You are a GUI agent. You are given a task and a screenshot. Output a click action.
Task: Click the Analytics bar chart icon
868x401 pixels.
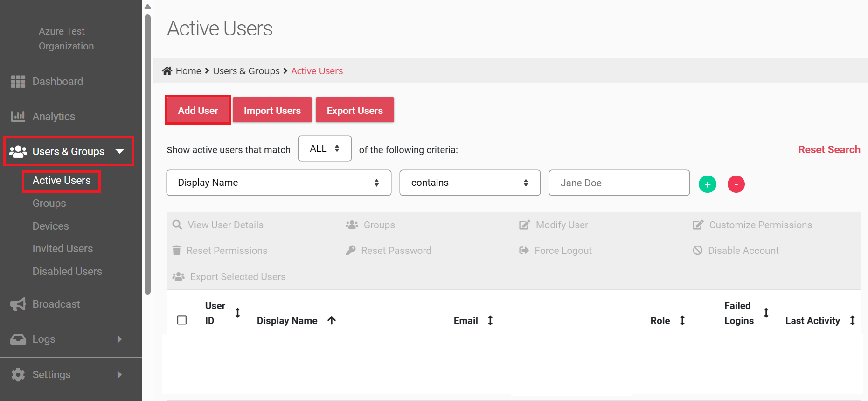pos(18,116)
